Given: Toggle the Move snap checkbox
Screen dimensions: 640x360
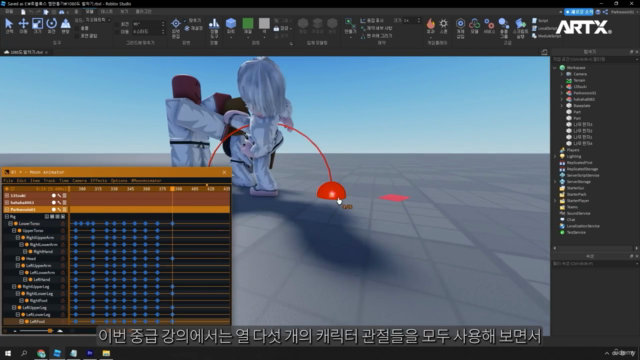Looking at the screenshot, I should click(118, 32).
